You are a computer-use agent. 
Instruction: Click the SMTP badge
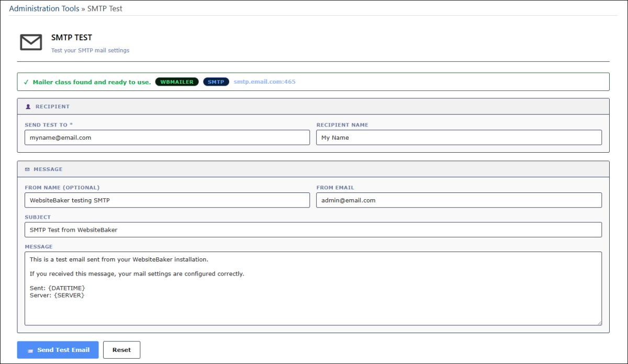[216, 82]
